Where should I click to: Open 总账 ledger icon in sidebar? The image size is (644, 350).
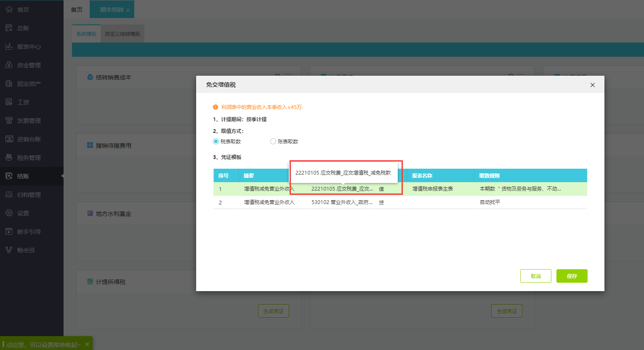point(9,28)
